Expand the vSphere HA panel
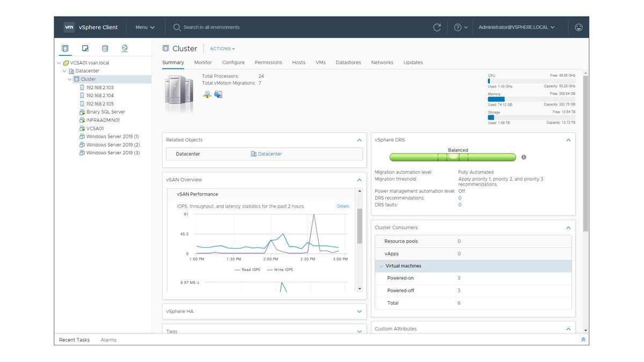This screenshot has width=644, height=362. point(360,312)
